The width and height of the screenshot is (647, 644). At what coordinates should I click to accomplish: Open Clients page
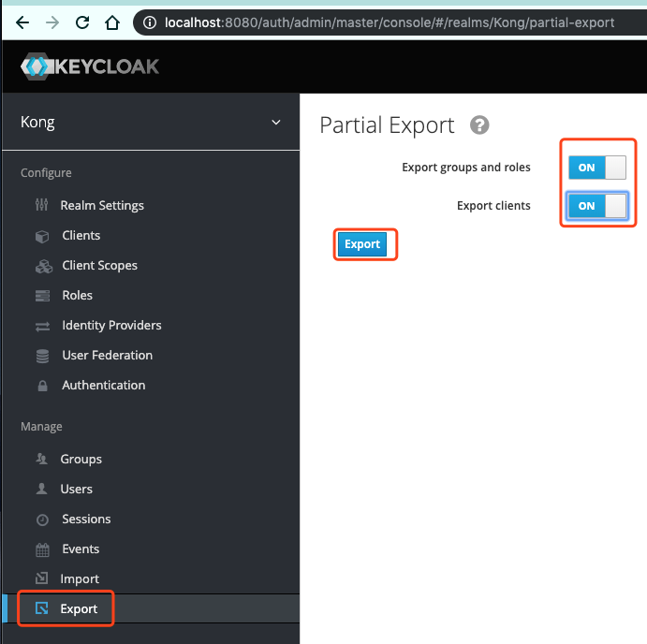click(81, 235)
